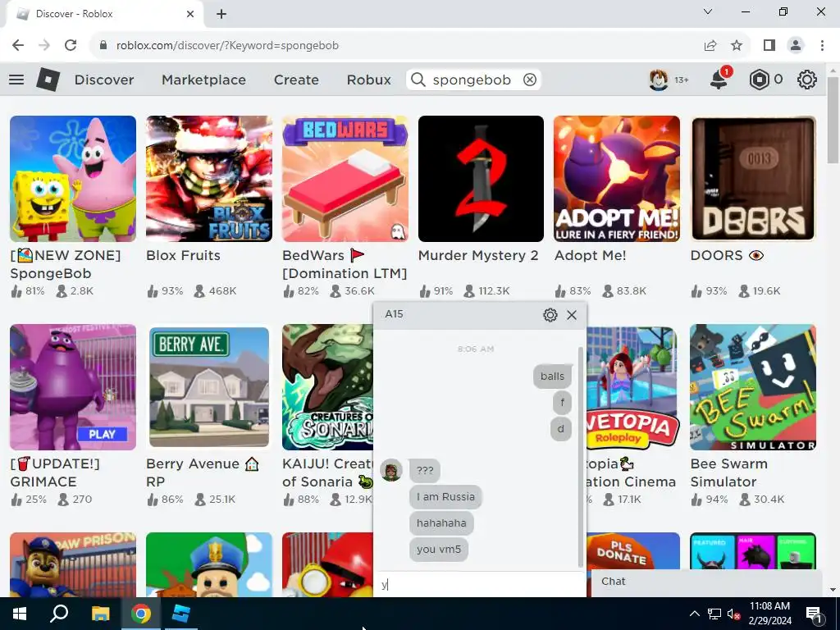840x630 pixels.
Task: Click the search magnifier icon
Action: 418,80
